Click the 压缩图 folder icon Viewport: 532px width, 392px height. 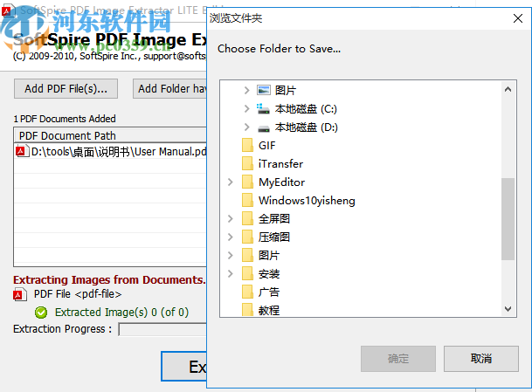click(x=248, y=237)
